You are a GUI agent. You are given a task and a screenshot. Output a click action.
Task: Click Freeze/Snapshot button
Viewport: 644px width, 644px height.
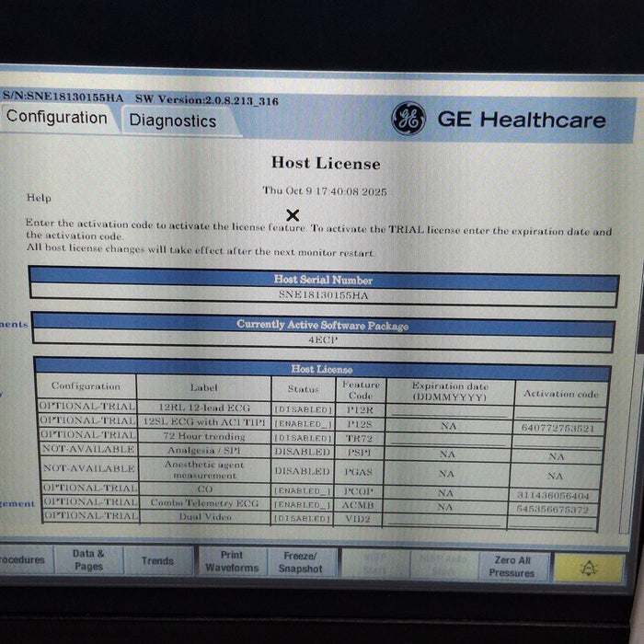pyautogui.click(x=301, y=562)
